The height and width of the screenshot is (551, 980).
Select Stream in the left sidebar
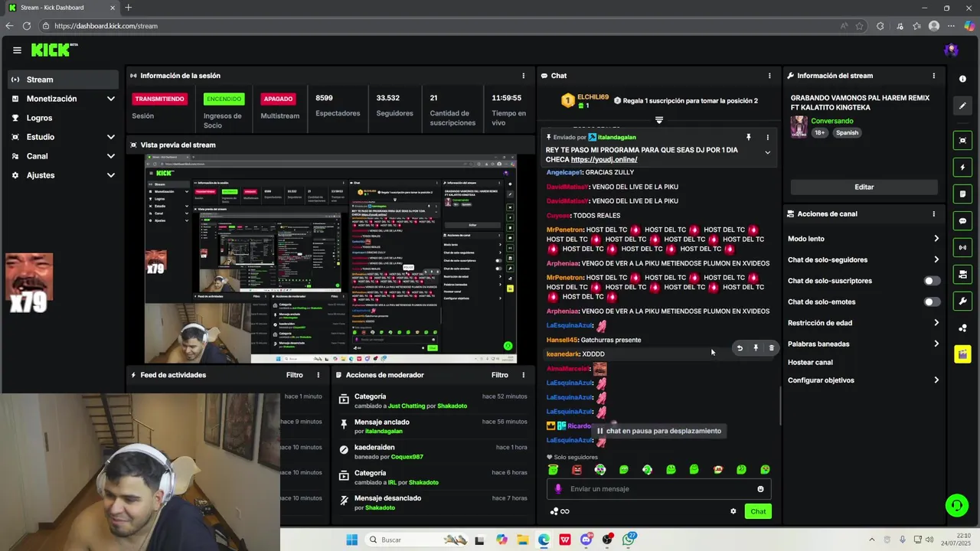pyautogui.click(x=63, y=80)
